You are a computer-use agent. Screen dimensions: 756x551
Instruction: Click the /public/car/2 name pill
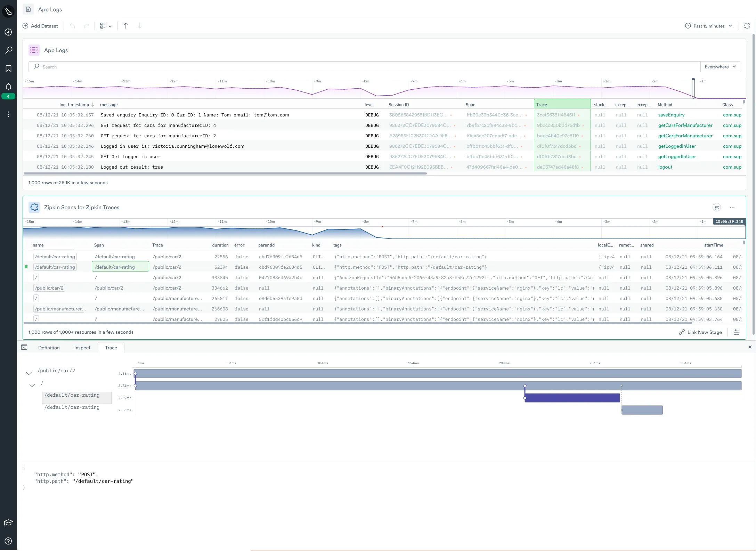click(49, 288)
